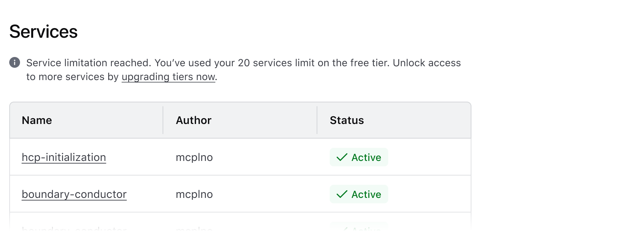Open the boundary-conductor service details
This screenshot has height=231, width=644.
coord(74,194)
